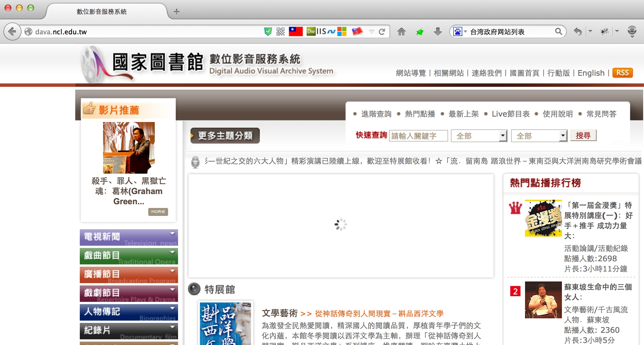Screen dimensions: 644x345
Task: Click the green fox toolbar icon
Action: click(x=420, y=32)
